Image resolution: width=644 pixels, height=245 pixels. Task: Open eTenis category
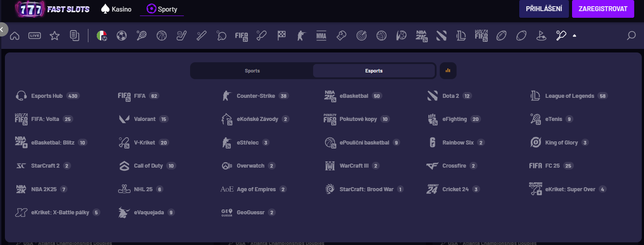point(552,119)
